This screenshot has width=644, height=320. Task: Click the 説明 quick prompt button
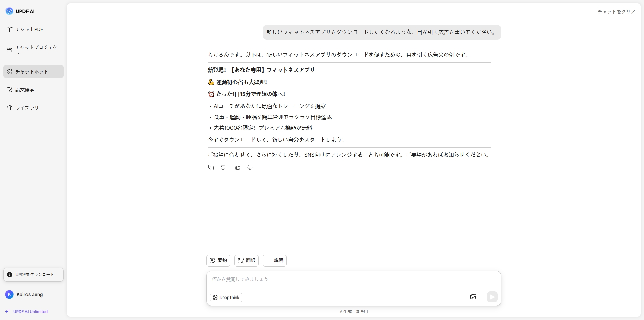click(x=275, y=261)
